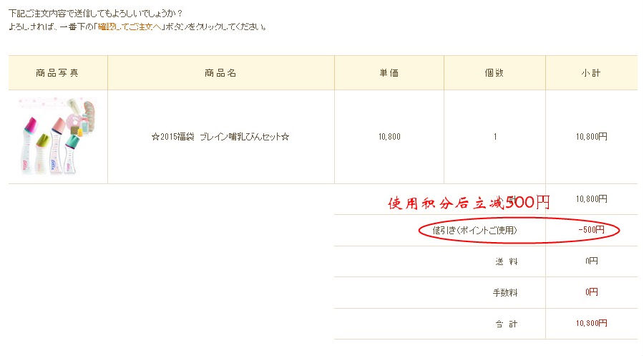Viewport: 644px width, 356px height.
Task: Click the product name ☆2015福袋 ブレイン哺乳びんセット☆
Action: click(220, 137)
